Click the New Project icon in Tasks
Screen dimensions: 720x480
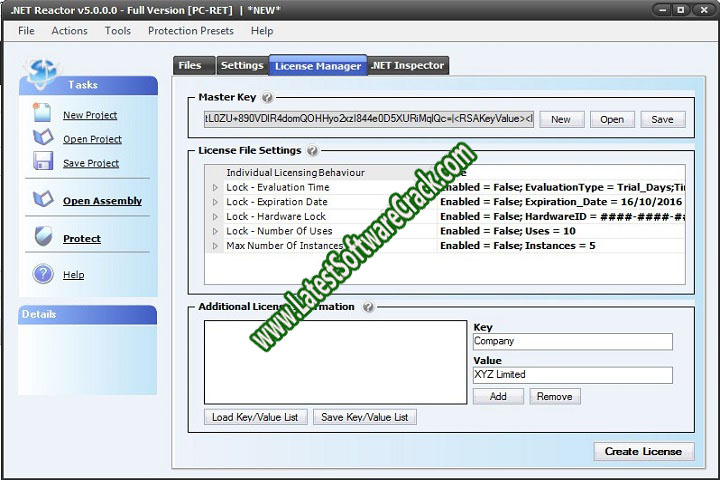[43, 113]
